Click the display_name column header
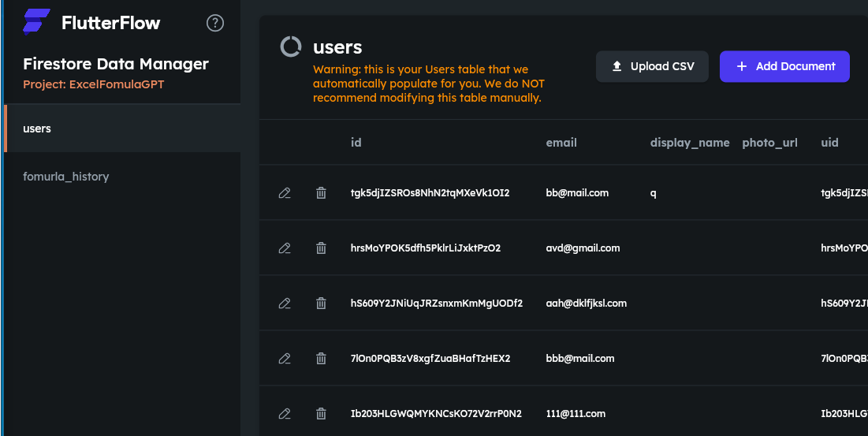This screenshot has height=436, width=868. tap(690, 143)
